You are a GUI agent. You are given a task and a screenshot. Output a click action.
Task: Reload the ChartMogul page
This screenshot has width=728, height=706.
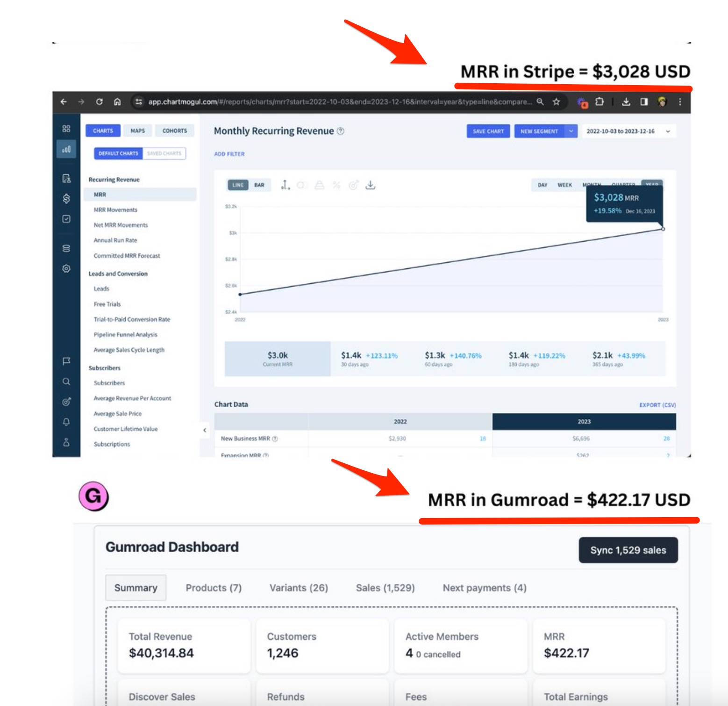tap(99, 101)
